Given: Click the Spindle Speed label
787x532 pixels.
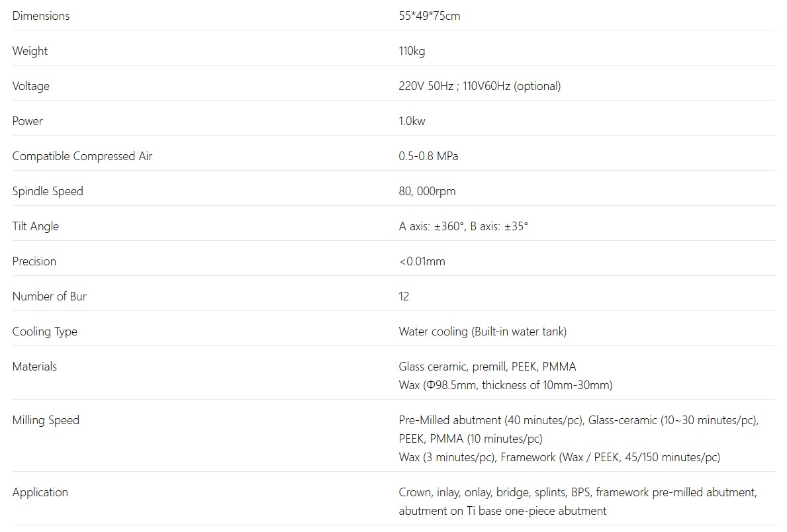Looking at the screenshot, I should pos(48,191).
